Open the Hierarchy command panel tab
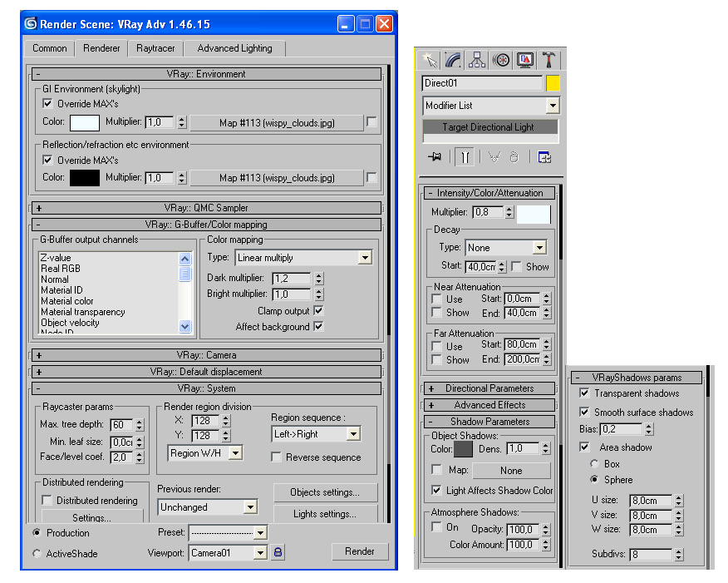 (477, 60)
